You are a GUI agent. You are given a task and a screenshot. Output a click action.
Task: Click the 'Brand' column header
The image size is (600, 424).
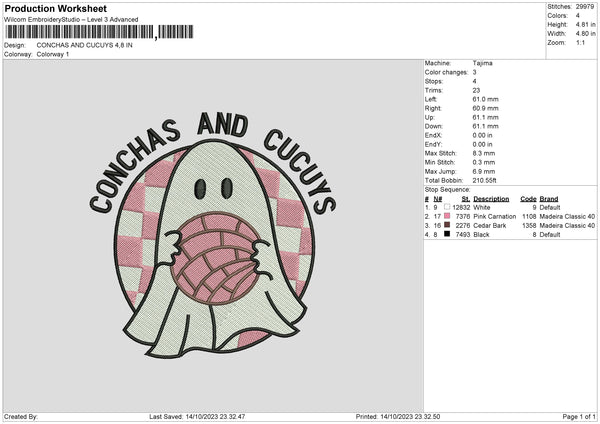[549, 199]
